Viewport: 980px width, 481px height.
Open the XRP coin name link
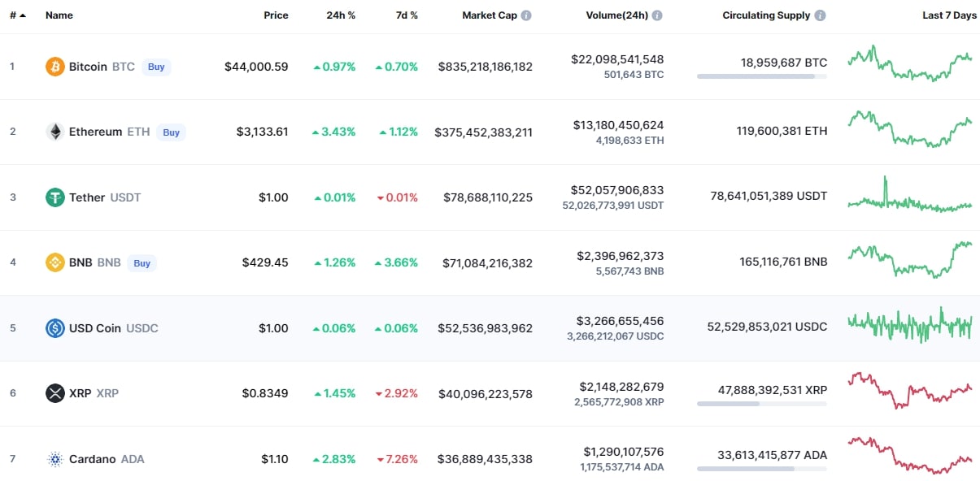80,393
